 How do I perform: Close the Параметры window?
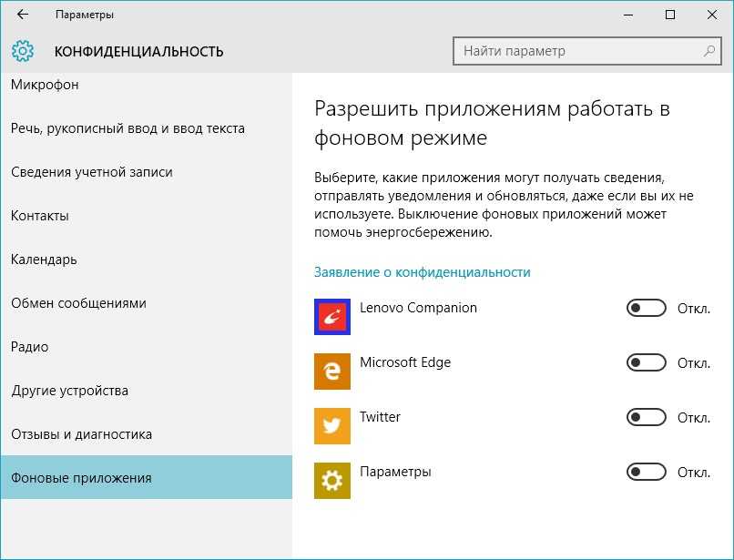click(711, 15)
